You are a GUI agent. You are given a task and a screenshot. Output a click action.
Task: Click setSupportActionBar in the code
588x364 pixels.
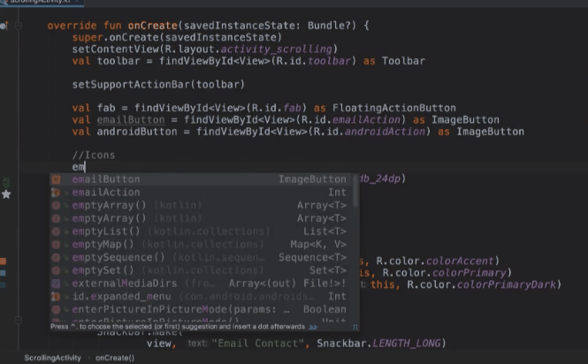coord(131,84)
